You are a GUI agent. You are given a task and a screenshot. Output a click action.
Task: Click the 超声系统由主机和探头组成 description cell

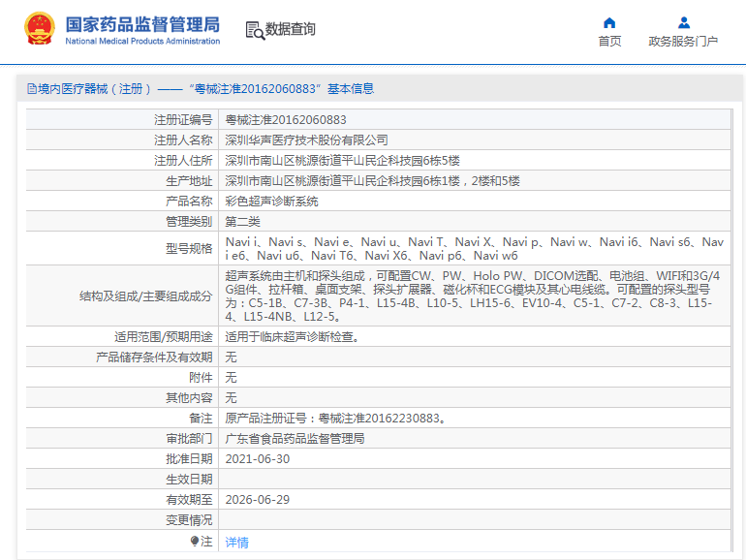[475, 296]
